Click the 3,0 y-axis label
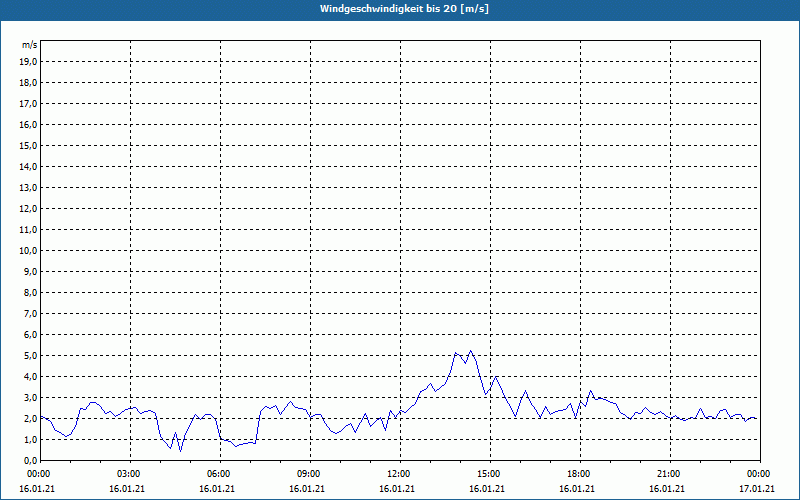 click(x=30, y=397)
